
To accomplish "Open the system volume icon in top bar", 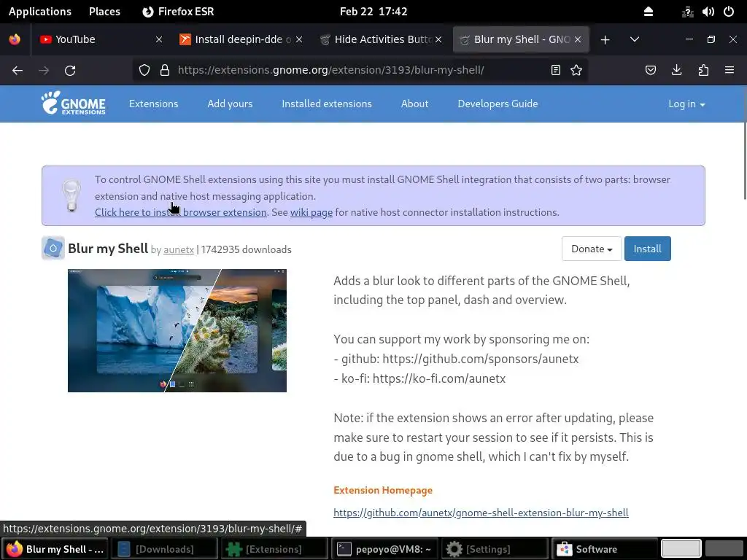I will point(708,12).
